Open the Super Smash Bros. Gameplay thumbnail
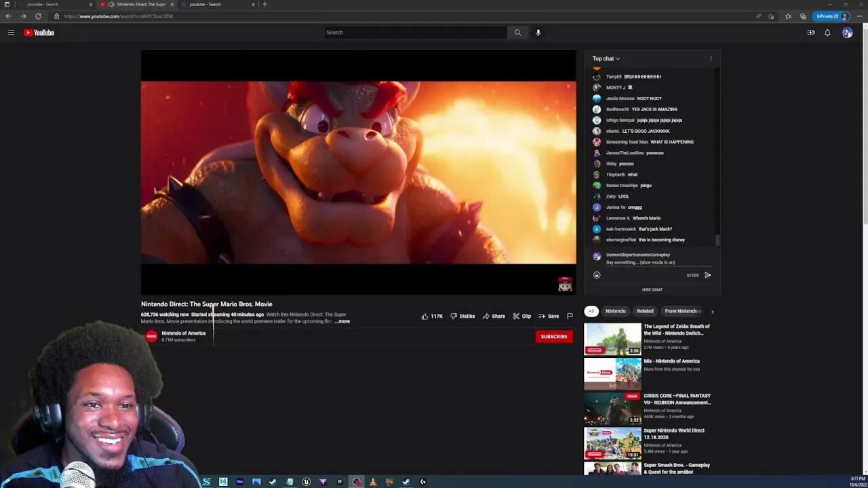 coord(612,469)
